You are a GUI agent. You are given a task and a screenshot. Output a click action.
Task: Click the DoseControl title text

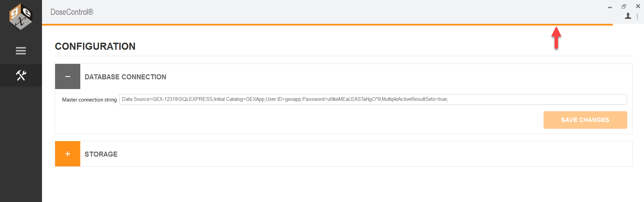(72, 12)
